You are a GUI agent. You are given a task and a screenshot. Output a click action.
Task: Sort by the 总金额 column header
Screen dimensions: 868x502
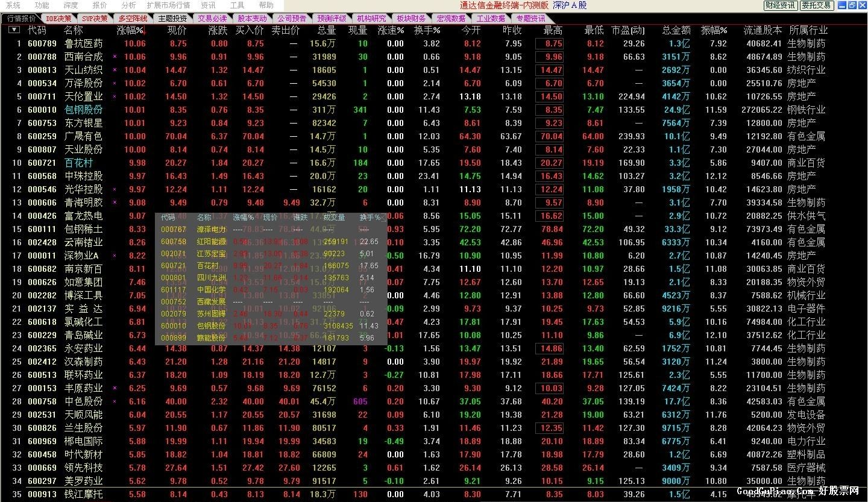pos(676,30)
